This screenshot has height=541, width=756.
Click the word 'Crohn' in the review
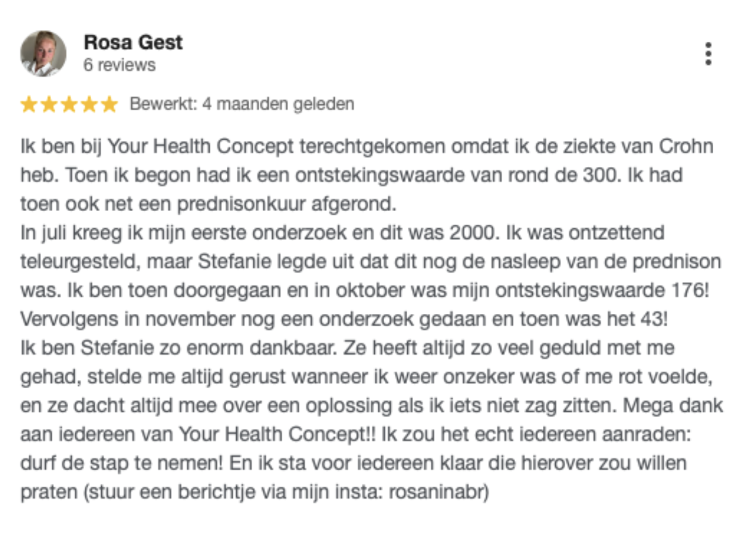coord(686,146)
